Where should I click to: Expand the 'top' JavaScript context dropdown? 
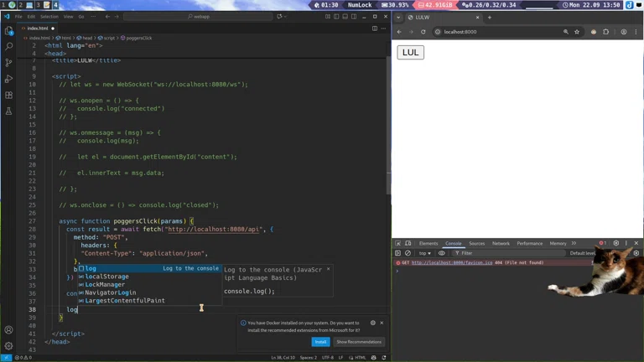click(x=425, y=252)
